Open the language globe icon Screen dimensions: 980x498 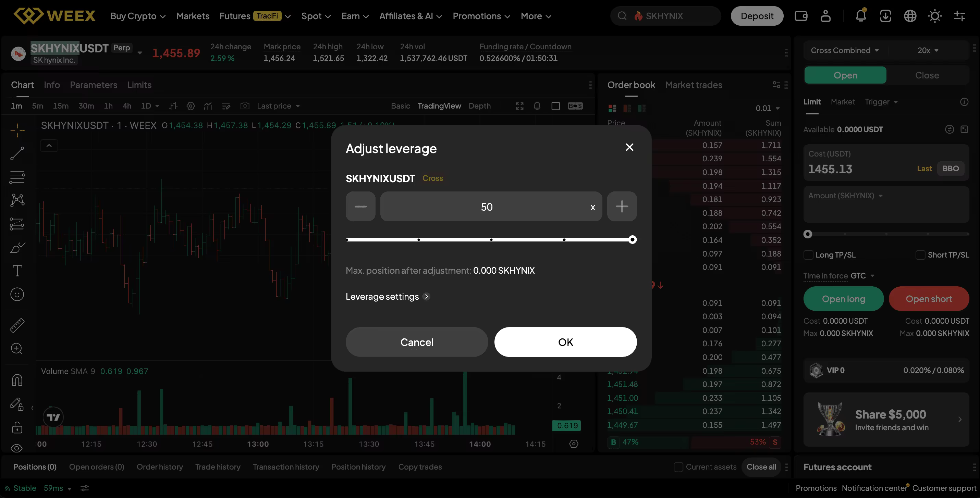pyautogui.click(x=910, y=16)
